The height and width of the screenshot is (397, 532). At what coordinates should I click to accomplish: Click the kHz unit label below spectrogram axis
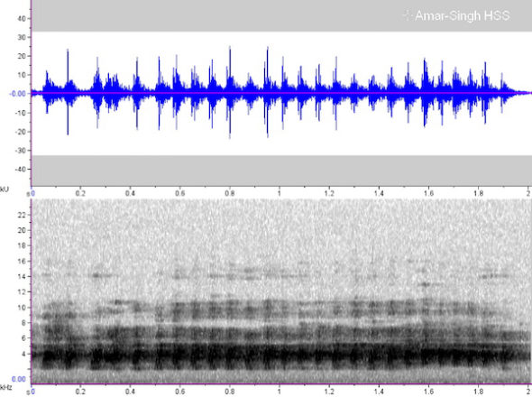5,387
